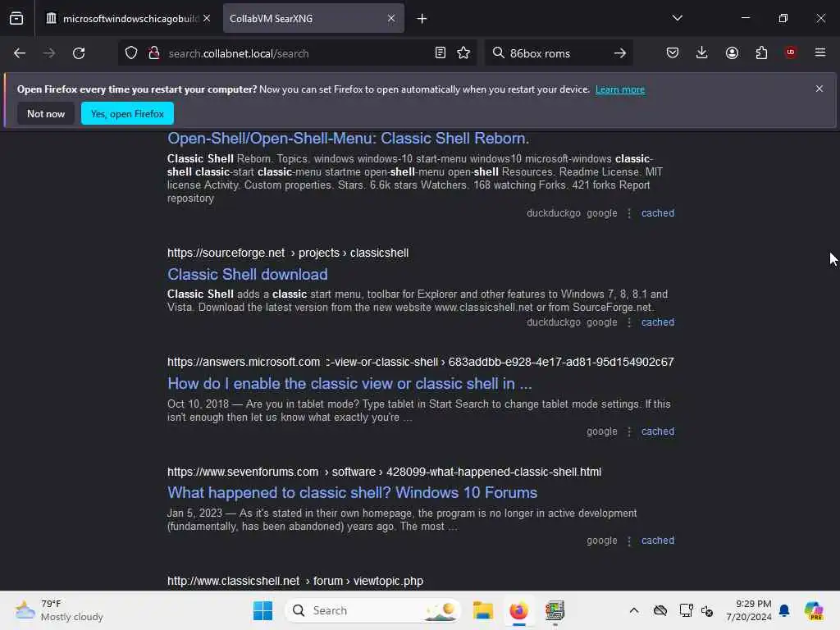The height and width of the screenshot is (630, 840).
Task: Close the microsoftwindowschicagobuild tab
Action: point(207,18)
